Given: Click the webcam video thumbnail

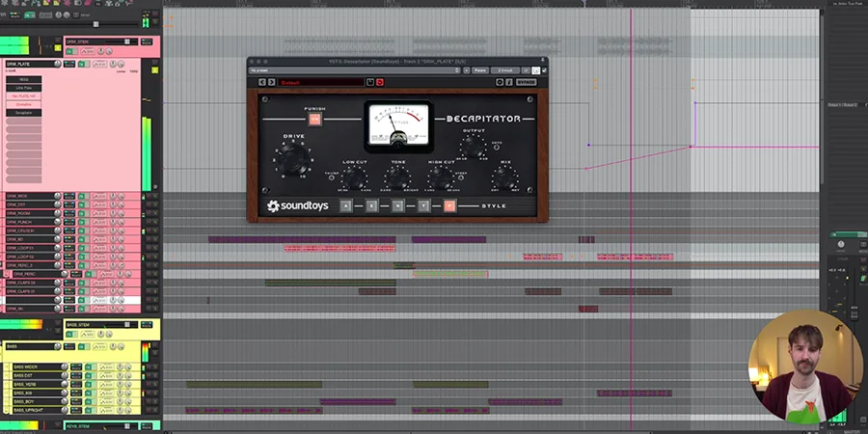Looking at the screenshot, I should 805,366.
